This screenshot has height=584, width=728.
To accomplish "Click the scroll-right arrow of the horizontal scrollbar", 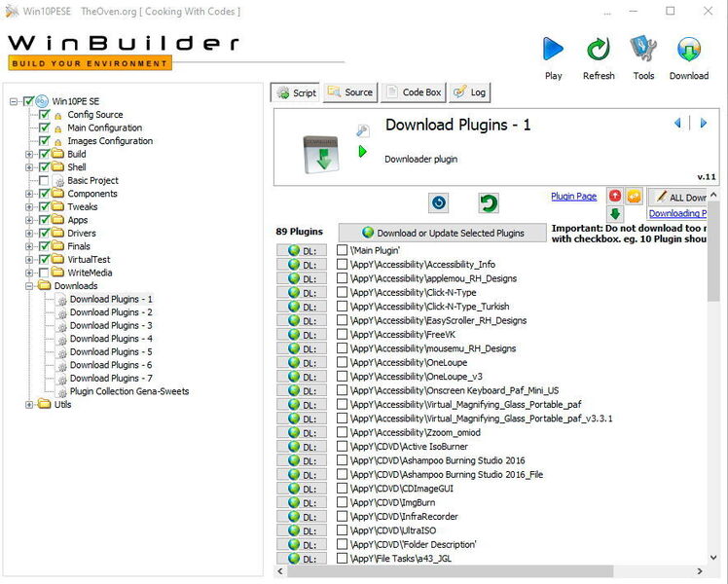I will 700,571.
